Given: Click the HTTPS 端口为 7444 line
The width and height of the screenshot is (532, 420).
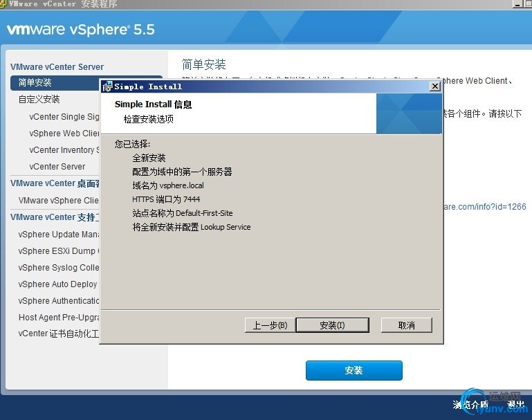Looking at the screenshot, I should [166, 199].
